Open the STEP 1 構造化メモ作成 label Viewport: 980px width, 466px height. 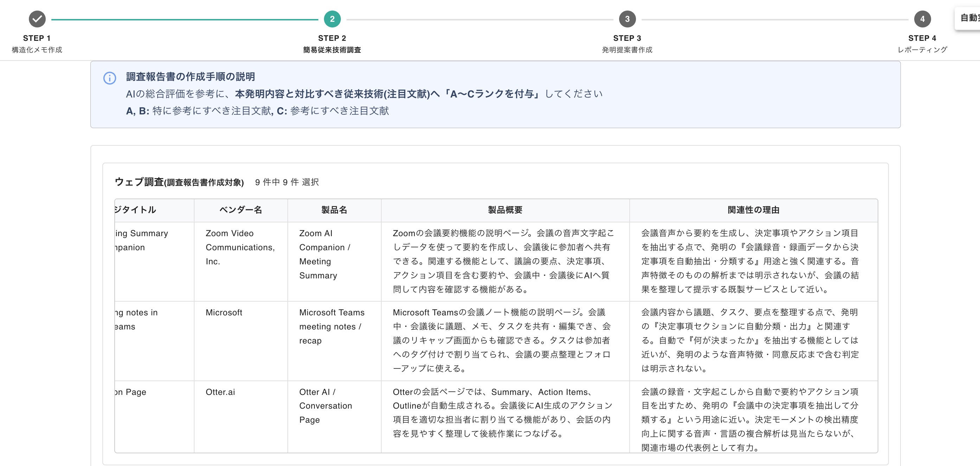pos(37,44)
